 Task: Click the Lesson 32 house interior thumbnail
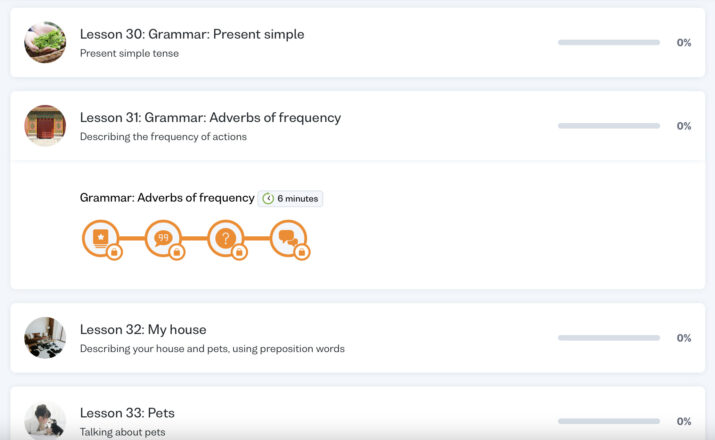click(45, 338)
